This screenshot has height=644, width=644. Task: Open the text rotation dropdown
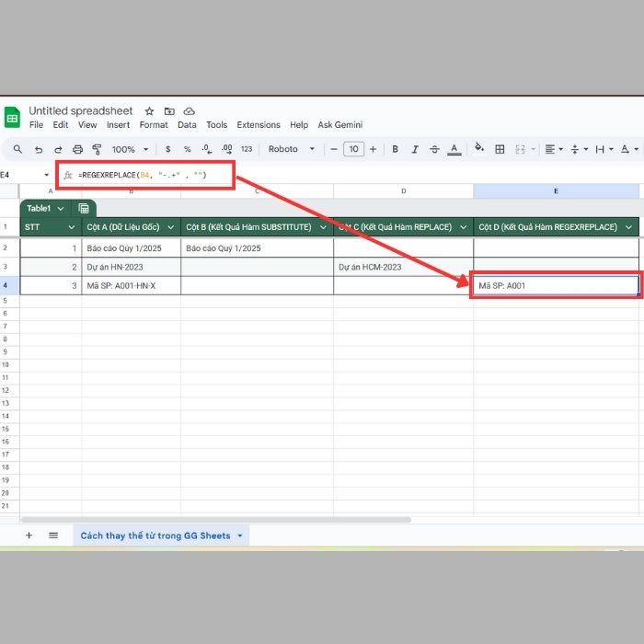point(629,149)
